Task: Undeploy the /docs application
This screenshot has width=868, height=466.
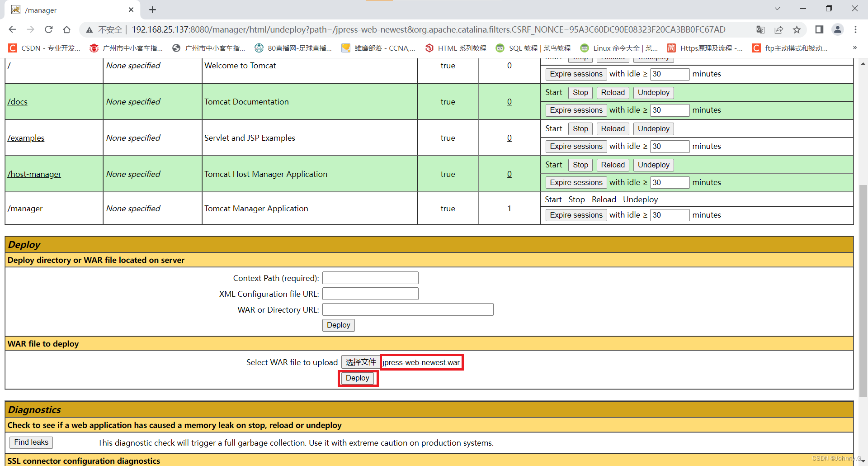Action: click(x=653, y=92)
